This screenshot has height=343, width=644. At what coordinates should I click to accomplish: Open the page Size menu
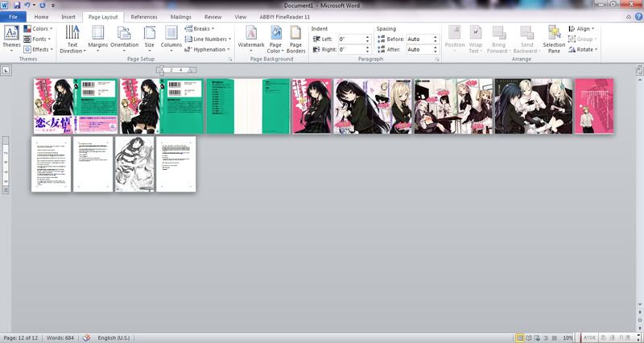[x=150, y=39]
